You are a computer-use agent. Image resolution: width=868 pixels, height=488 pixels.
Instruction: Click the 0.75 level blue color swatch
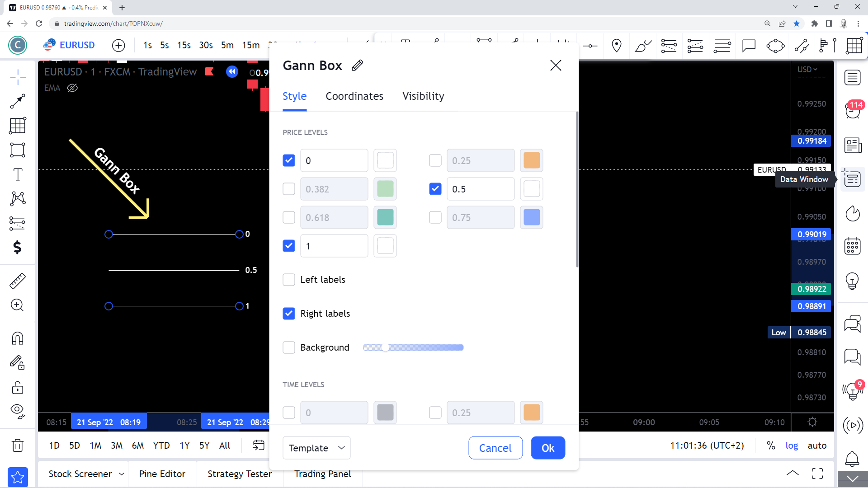point(532,217)
